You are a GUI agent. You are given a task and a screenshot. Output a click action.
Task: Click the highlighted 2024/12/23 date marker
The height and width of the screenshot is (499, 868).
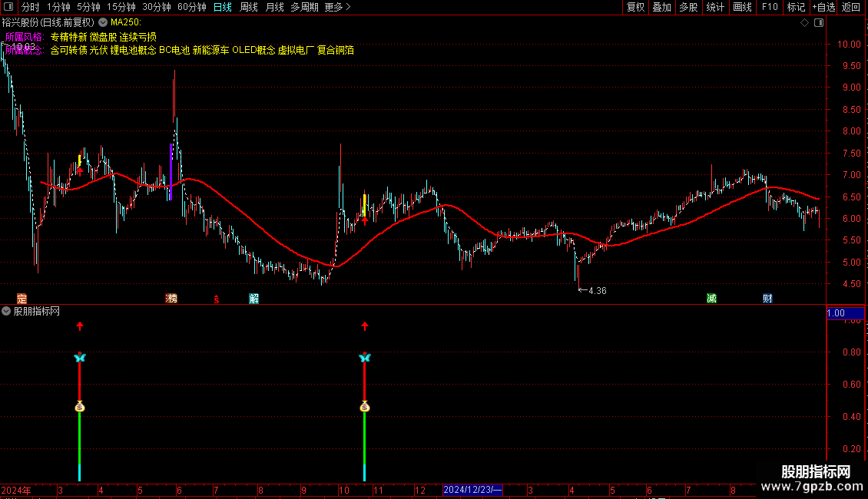(x=472, y=490)
